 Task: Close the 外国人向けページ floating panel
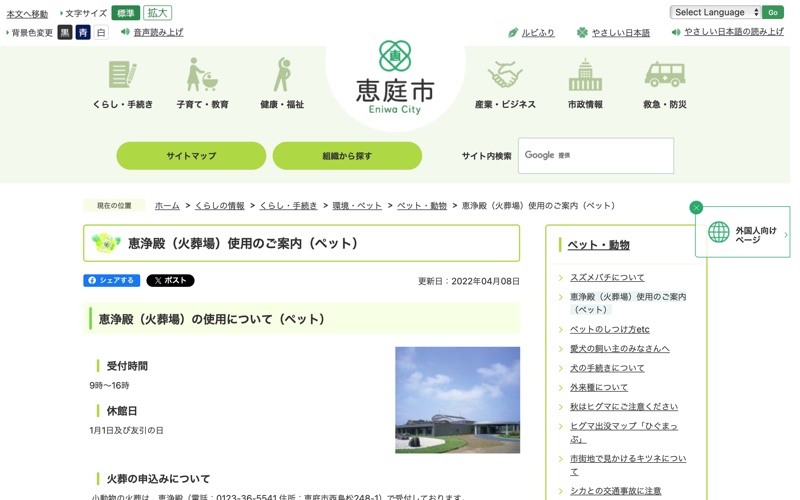click(x=696, y=208)
